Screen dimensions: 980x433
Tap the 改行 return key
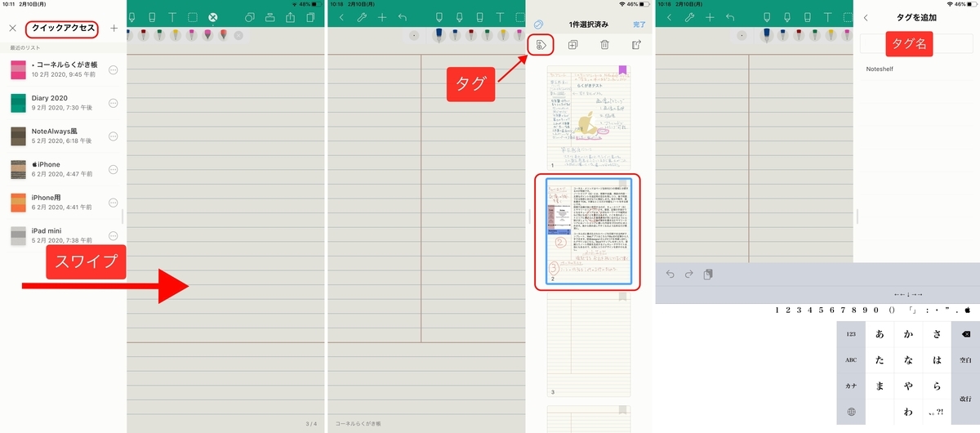click(965, 399)
